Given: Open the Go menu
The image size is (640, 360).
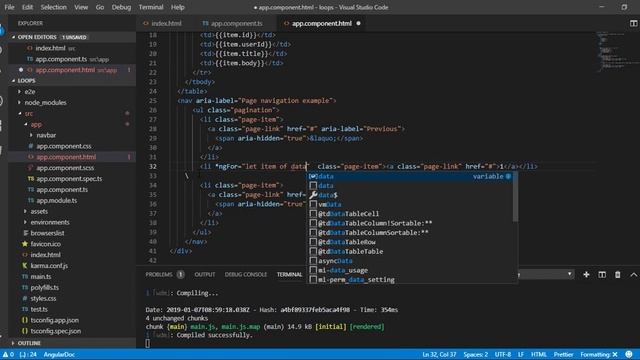Looking at the screenshot, I should click(x=100, y=7).
